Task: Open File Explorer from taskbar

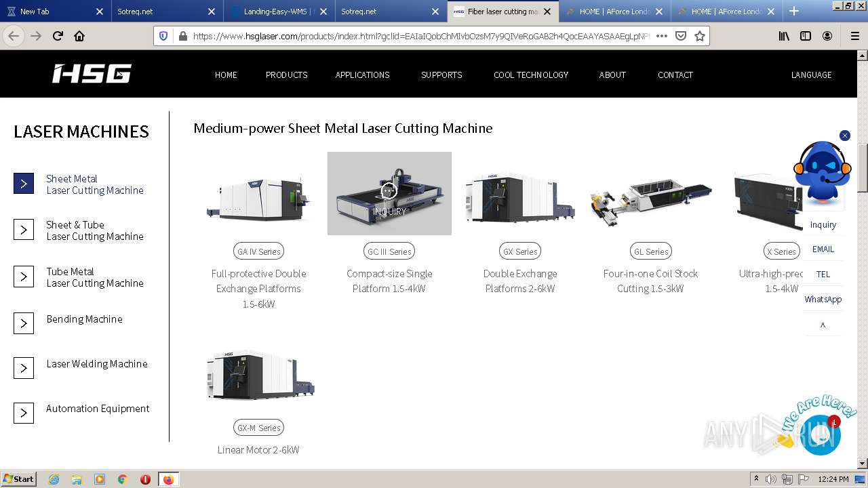Action: (77, 479)
